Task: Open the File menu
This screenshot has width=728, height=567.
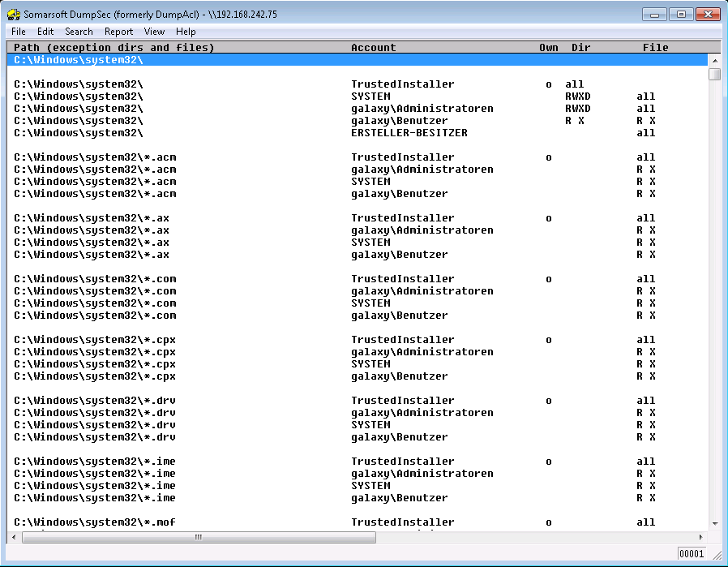Action: tap(18, 32)
